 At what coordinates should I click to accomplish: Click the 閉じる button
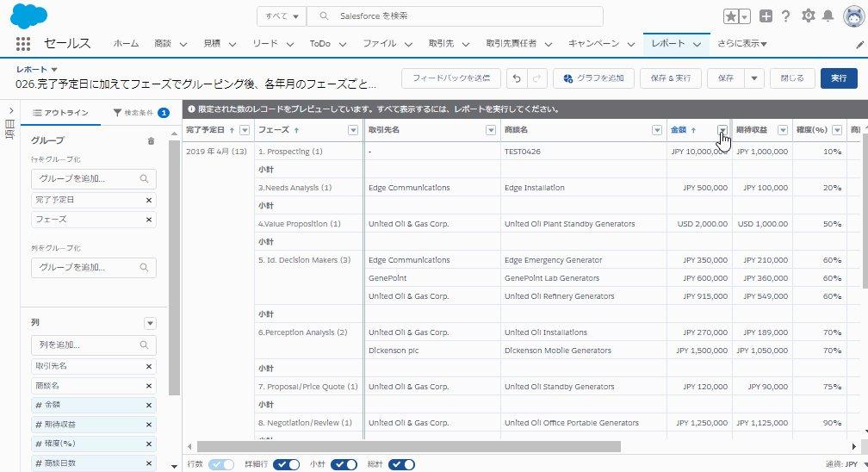point(792,78)
